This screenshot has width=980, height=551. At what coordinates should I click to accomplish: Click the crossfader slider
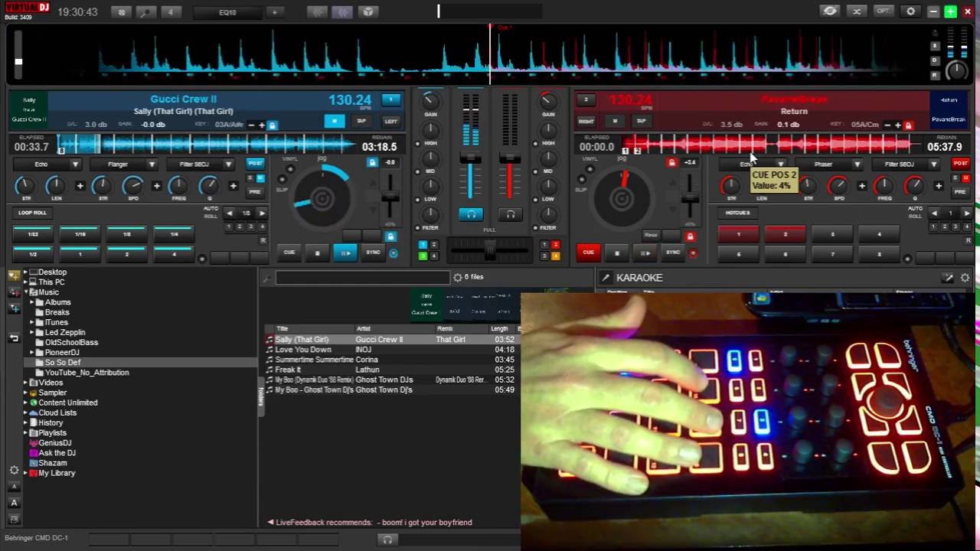(x=490, y=249)
